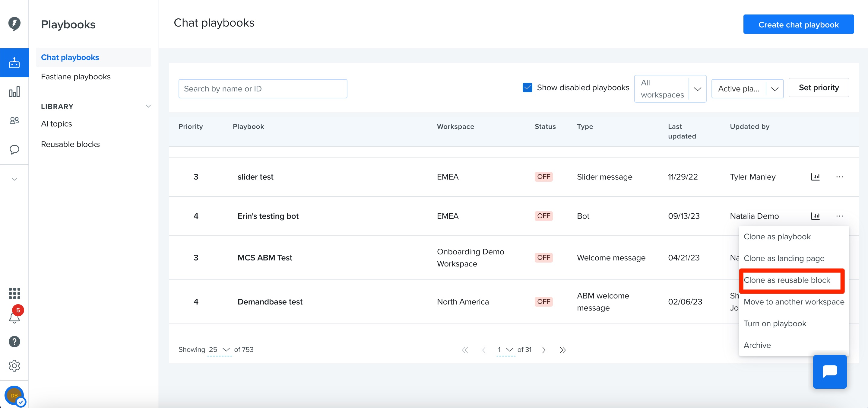This screenshot has height=408, width=868.
Task: Open the Settings gear icon
Action: coord(14,365)
